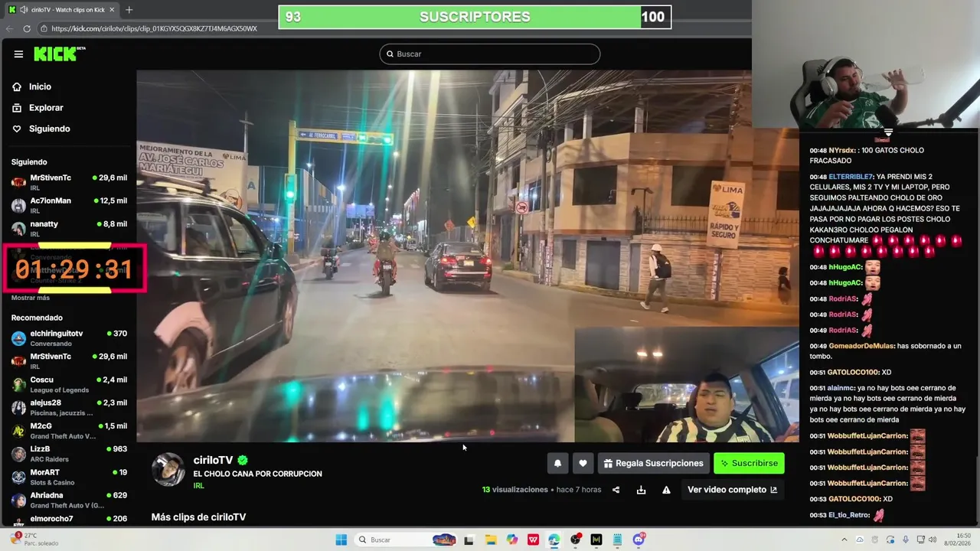Image resolution: width=980 pixels, height=551 pixels.
Task: Close the ciriloTV browser tab
Action: [x=112, y=10]
